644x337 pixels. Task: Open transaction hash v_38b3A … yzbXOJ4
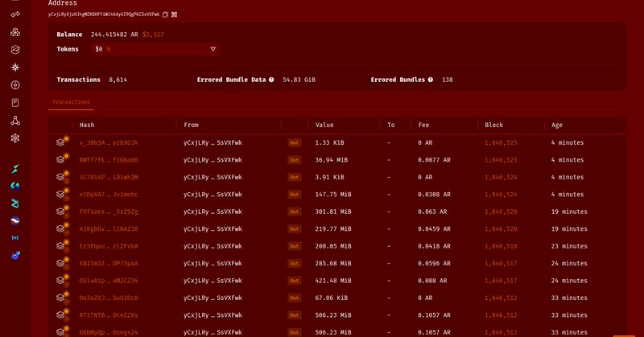click(109, 143)
